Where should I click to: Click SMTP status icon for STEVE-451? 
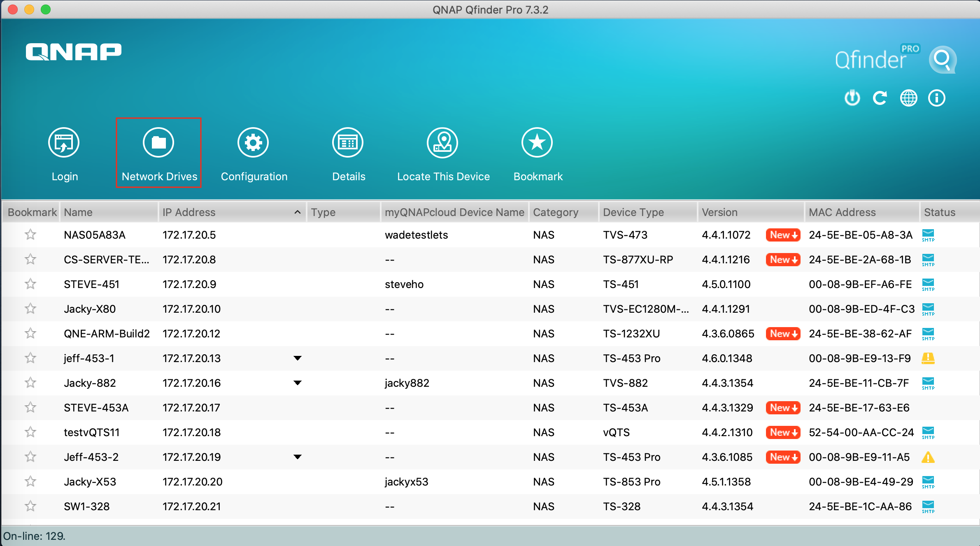point(928,285)
